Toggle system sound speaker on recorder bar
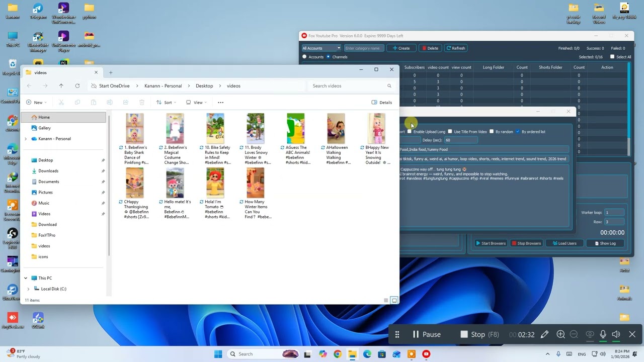The width and height of the screenshot is (644, 362). click(616, 334)
